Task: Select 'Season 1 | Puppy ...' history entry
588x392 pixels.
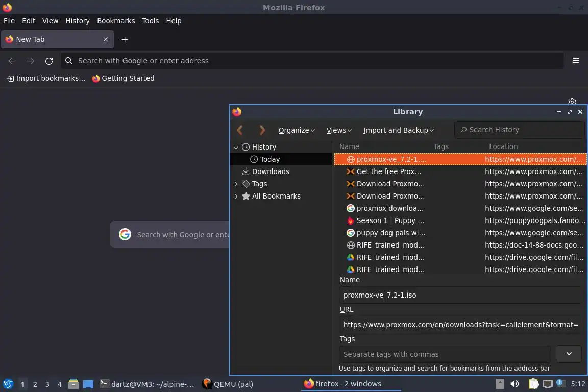Action: (x=460, y=221)
